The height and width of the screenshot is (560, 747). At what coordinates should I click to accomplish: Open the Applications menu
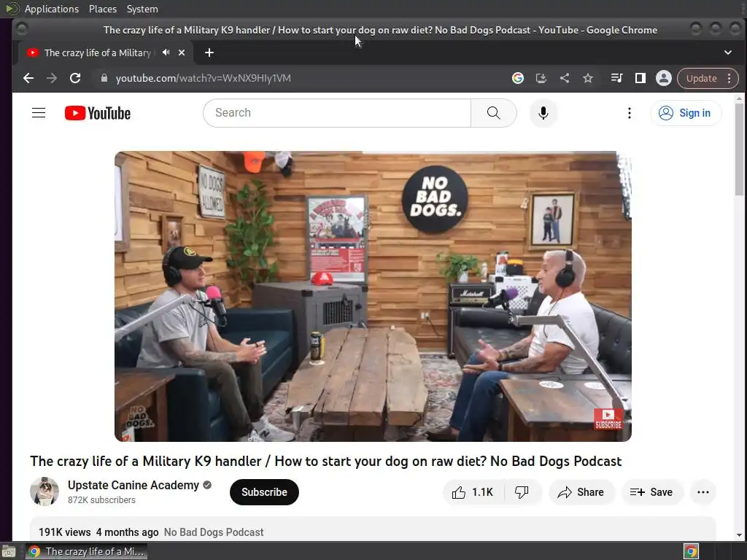tap(52, 9)
